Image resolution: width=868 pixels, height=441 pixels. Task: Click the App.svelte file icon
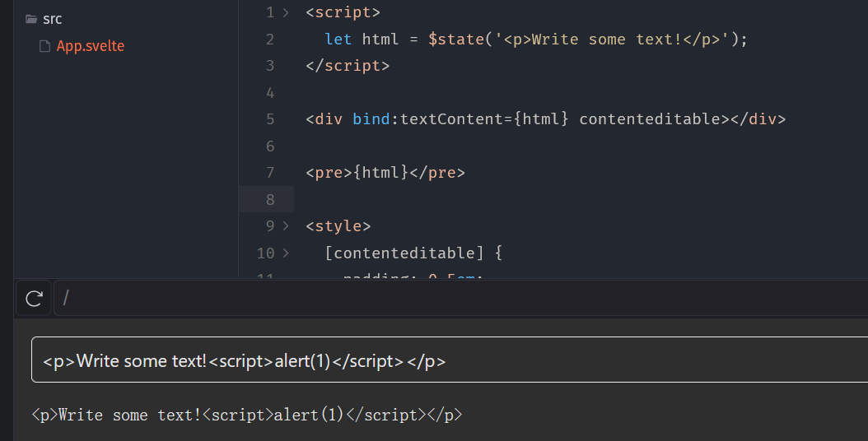(45, 47)
